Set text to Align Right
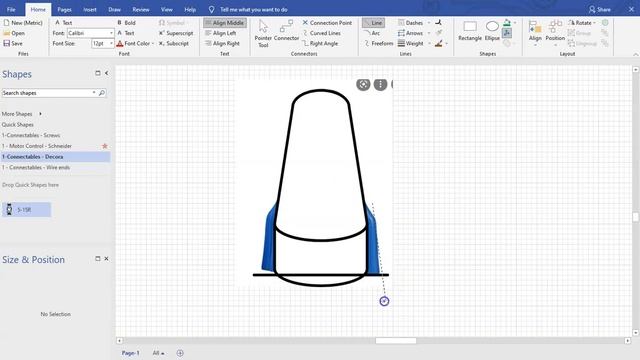This screenshot has height=360, width=640. pos(222,43)
